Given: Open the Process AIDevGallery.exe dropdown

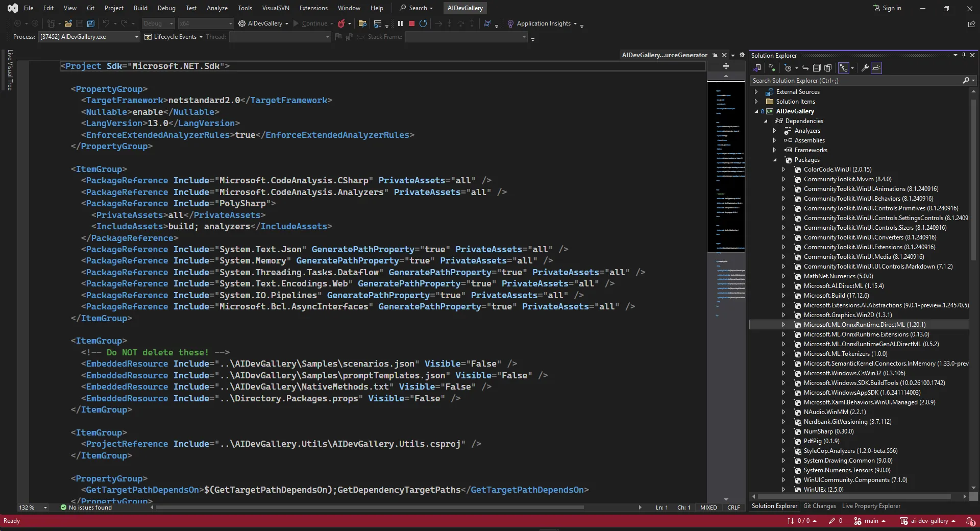Looking at the screenshot, I should [89, 37].
